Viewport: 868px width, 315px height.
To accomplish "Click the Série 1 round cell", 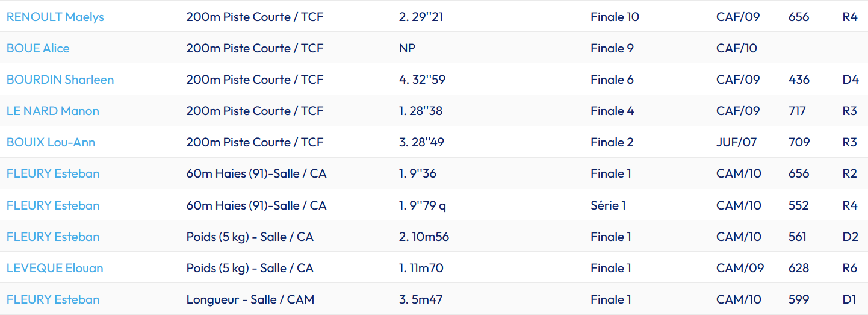I will pyautogui.click(x=608, y=205).
